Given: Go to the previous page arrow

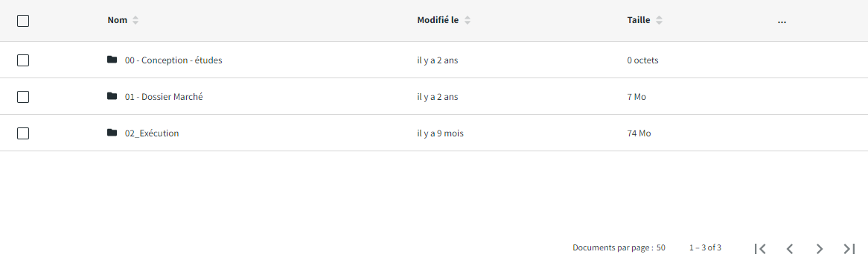Looking at the screenshot, I should pyautogui.click(x=790, y=249).
